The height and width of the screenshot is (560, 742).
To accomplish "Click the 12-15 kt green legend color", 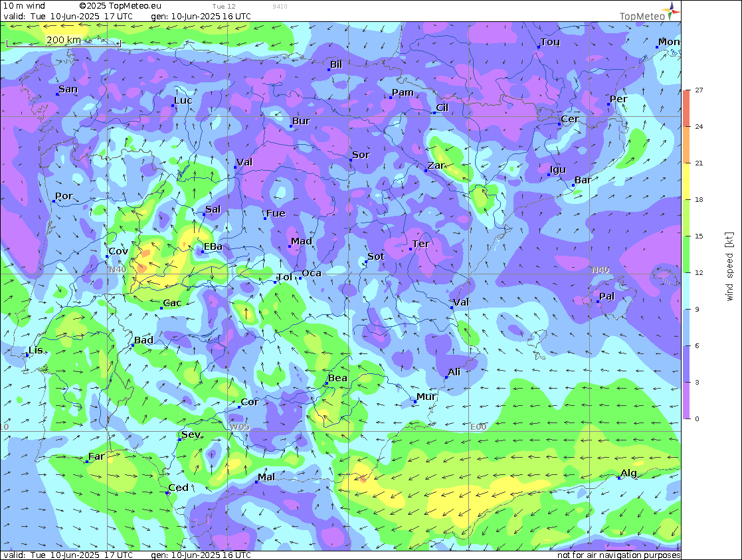I will point(687,254).
